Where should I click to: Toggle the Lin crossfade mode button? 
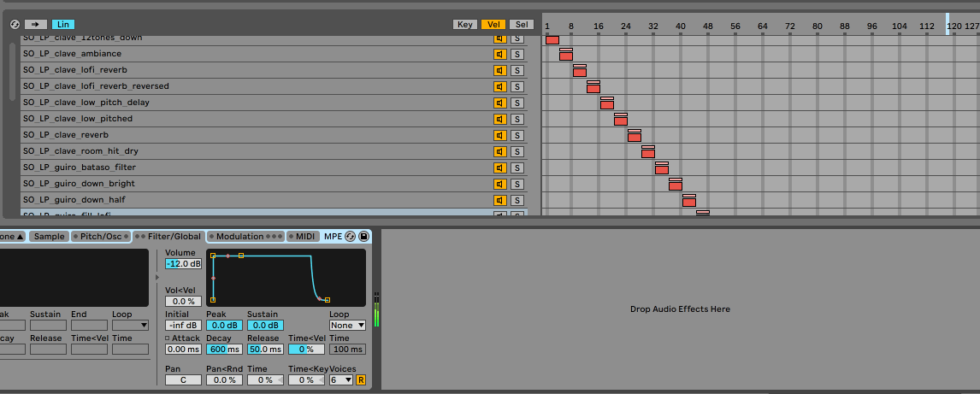63,24
